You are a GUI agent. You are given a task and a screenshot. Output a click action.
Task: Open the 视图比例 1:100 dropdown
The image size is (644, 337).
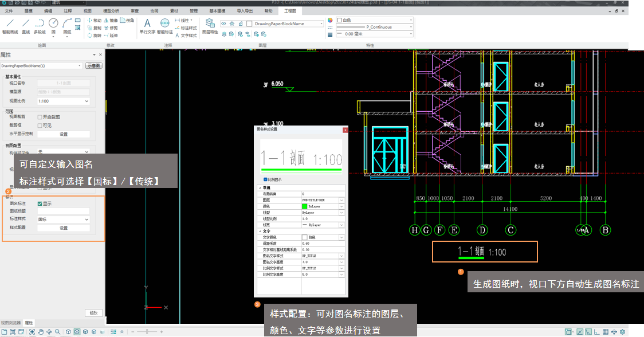point(64,101)
